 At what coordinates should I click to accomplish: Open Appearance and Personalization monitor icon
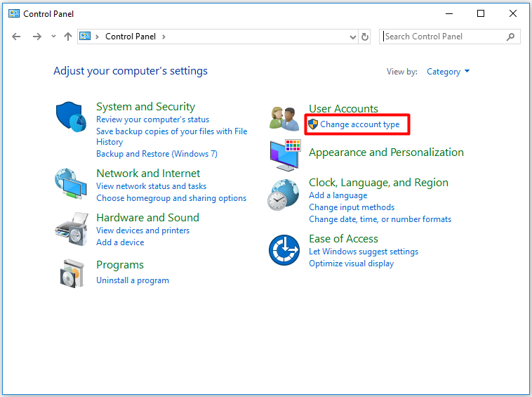click(284, 154)
